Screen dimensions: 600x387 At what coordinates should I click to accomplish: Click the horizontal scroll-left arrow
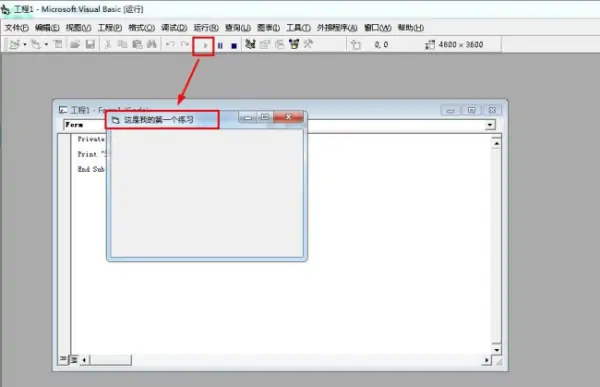84,360
